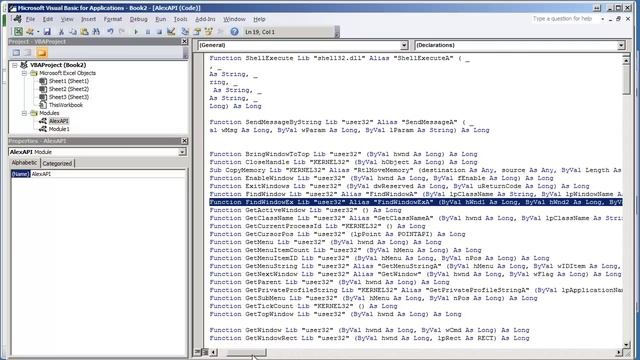Click the code window horizontal scrollbar thumb
The image size is (640, 360).
click(x=246, y=352)
